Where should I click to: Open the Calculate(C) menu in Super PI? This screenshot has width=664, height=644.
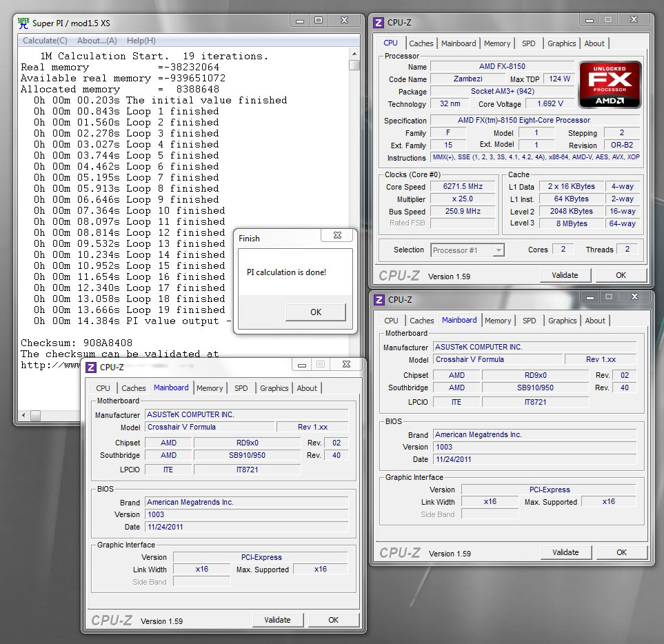(x=45, y=41)
